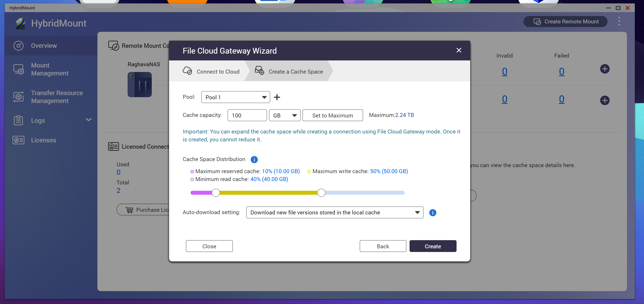Click the second row add mount icon
This screenshot has width=644, height=304.
(x=605, y=100)
